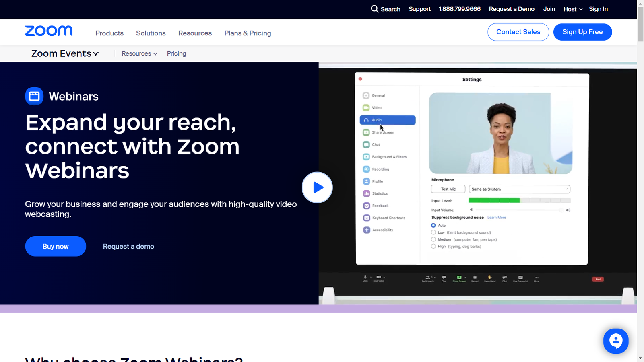Click General icon in Settings sidebar
644x362 pixels.
pyautogui.click(x=366, y=95)
